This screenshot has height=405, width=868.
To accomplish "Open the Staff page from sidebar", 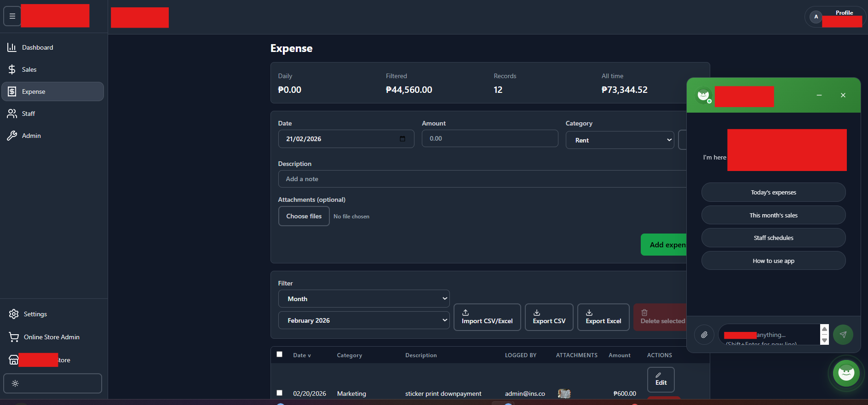I will click(x=28, y=114).
